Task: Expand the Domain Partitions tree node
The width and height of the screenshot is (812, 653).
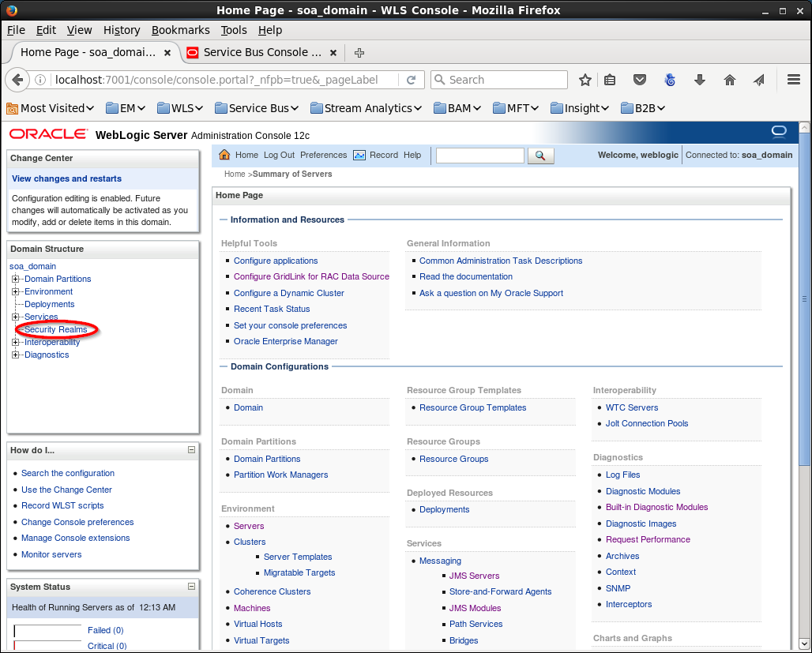Action: tap(15, 279)
